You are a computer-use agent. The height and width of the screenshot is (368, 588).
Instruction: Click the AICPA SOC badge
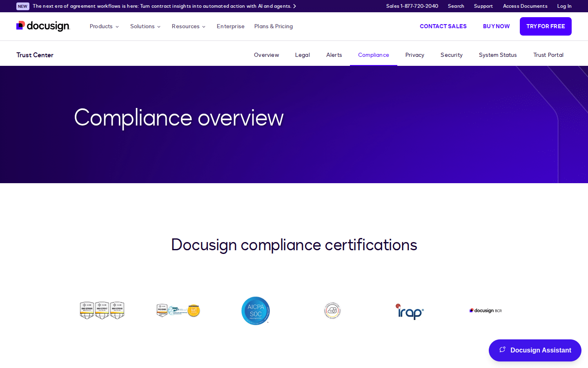256,311
